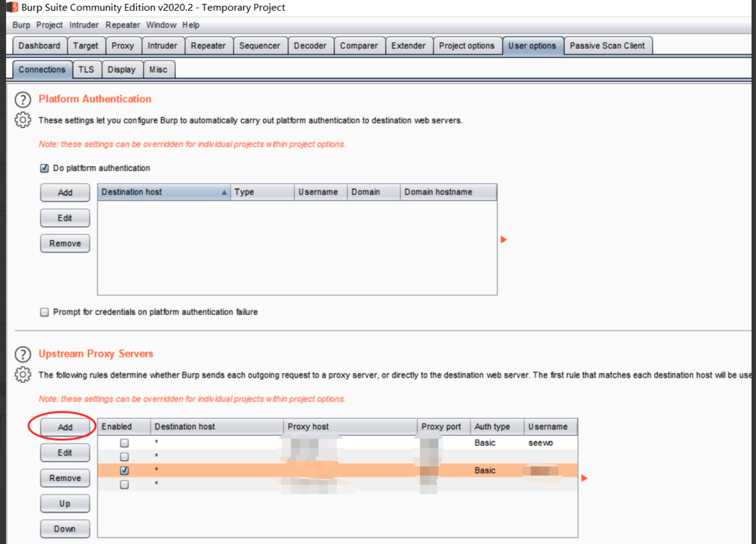Image resolution: width=756 pixels, height=544 pixels.
Task: Open the Burp menu
Action: point(21,25)
